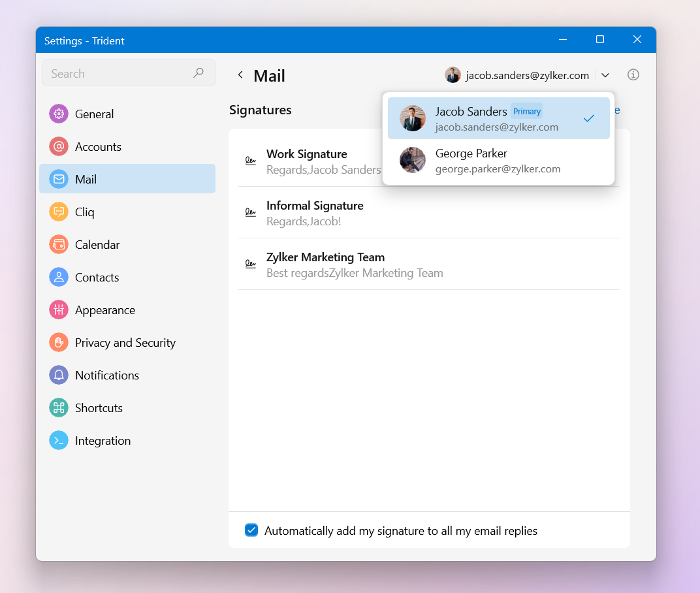This screenshot has width=700, height=593.
Task: Click the Integration terminal icon
Action: (59, 440)
